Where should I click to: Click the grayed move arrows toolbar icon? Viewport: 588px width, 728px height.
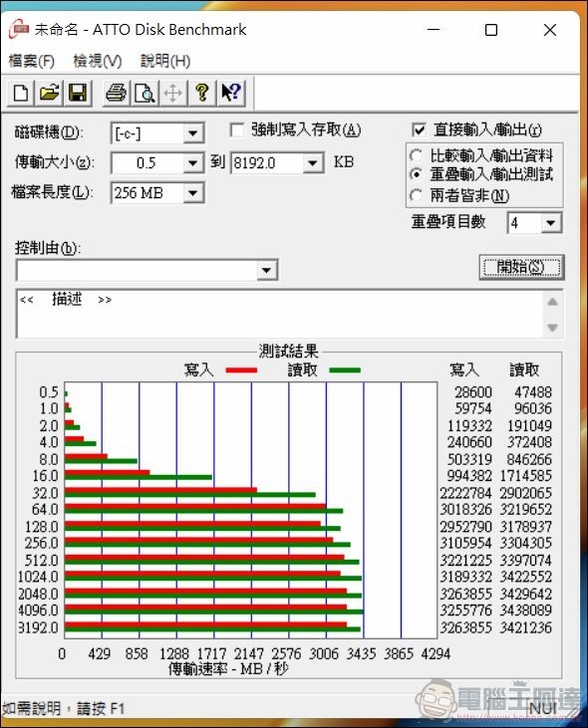(172, 93)
